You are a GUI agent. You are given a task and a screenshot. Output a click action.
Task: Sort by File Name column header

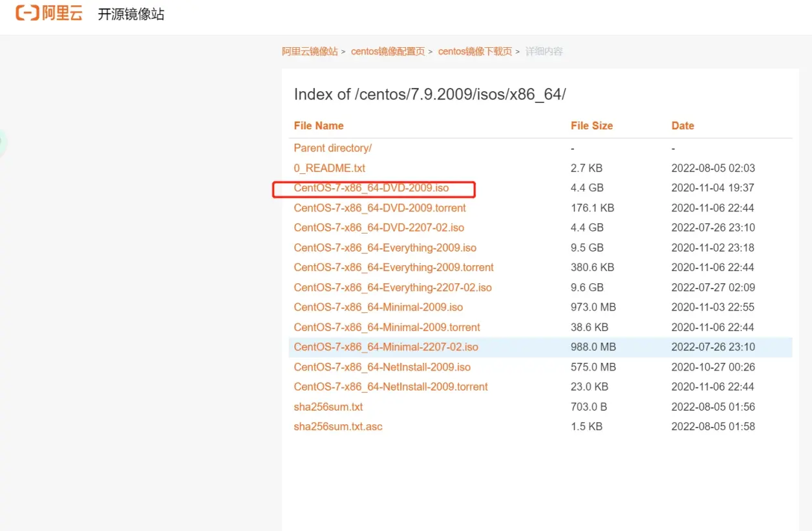click(x=319, y=125)
